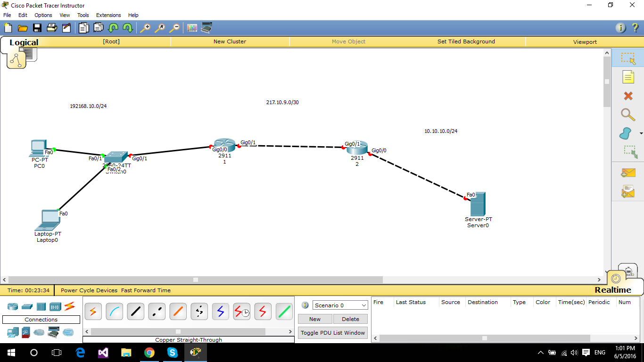Pick the Inspect magnifier tool

point(628,115)
